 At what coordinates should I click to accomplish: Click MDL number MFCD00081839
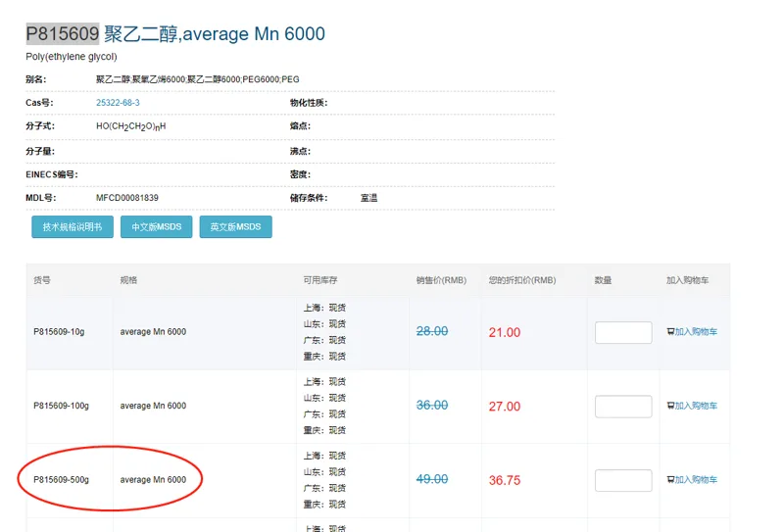[127, 198]
